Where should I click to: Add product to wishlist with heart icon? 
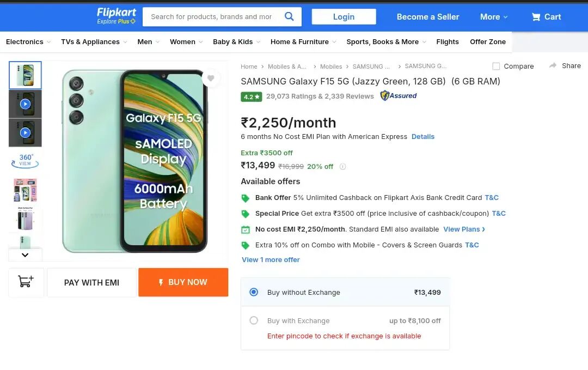(211, 78)
